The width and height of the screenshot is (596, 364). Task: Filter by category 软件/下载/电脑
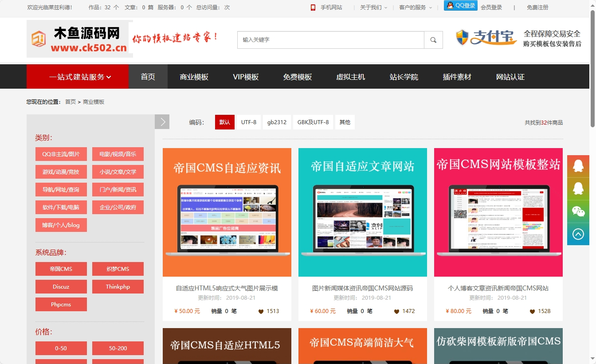pyautogui.click(x=61, y=207)
